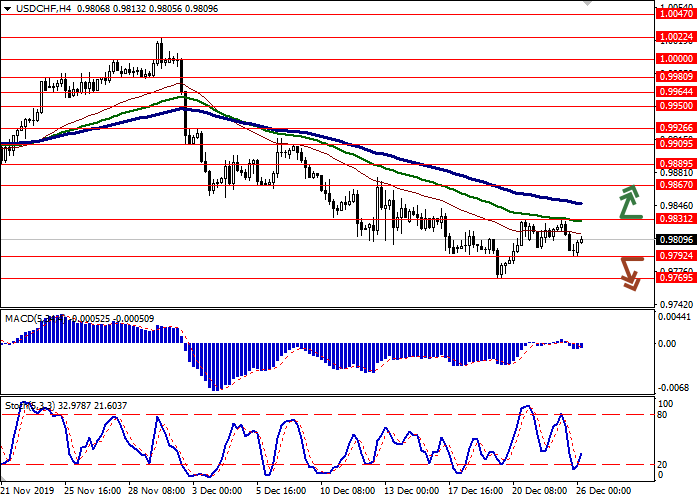Screen dimensions: 700x500
Task: Select the 1.00470 red price level label
Action: 676,15
